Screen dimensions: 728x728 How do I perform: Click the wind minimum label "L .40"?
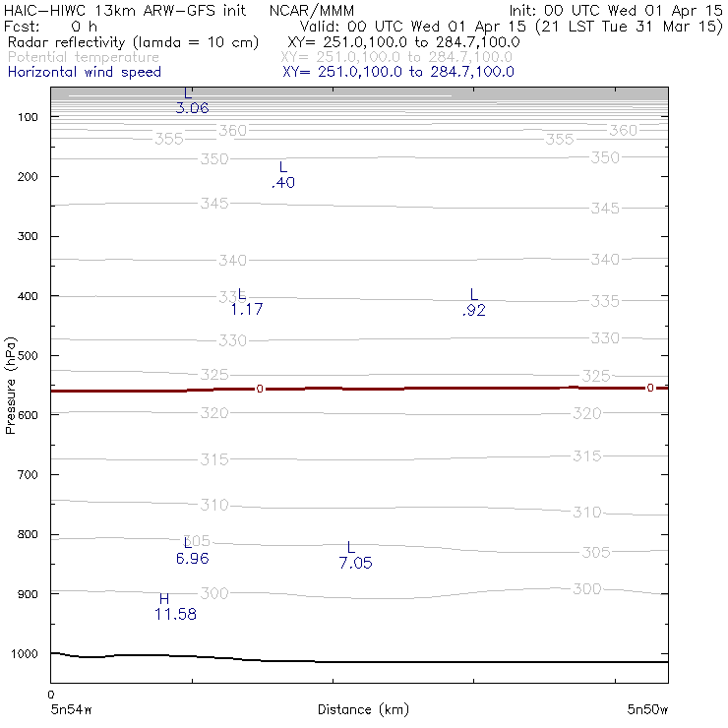pyautogui.click(x=283, y=175)
